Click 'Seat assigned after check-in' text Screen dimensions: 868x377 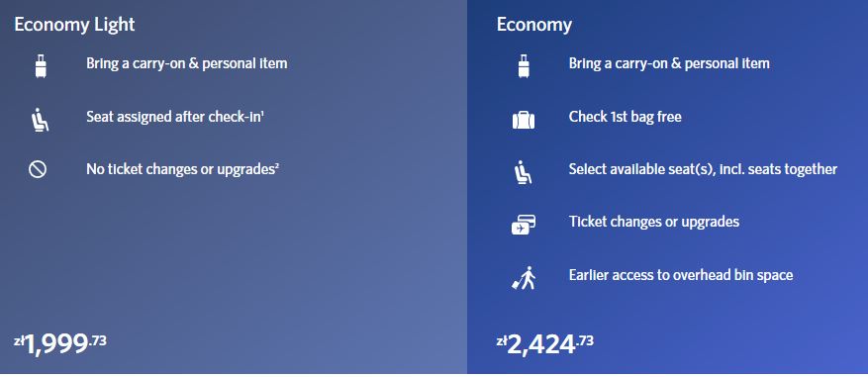point(175,117)
